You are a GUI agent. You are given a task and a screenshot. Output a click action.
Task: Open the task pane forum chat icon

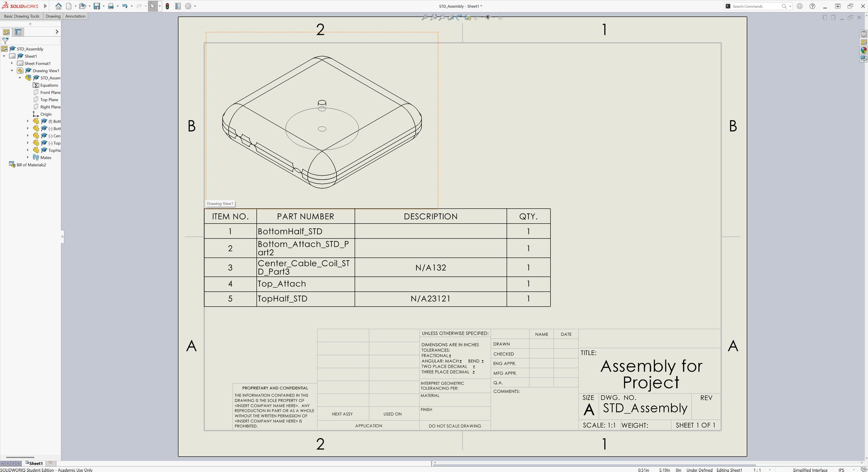click(x=863, y=58)
